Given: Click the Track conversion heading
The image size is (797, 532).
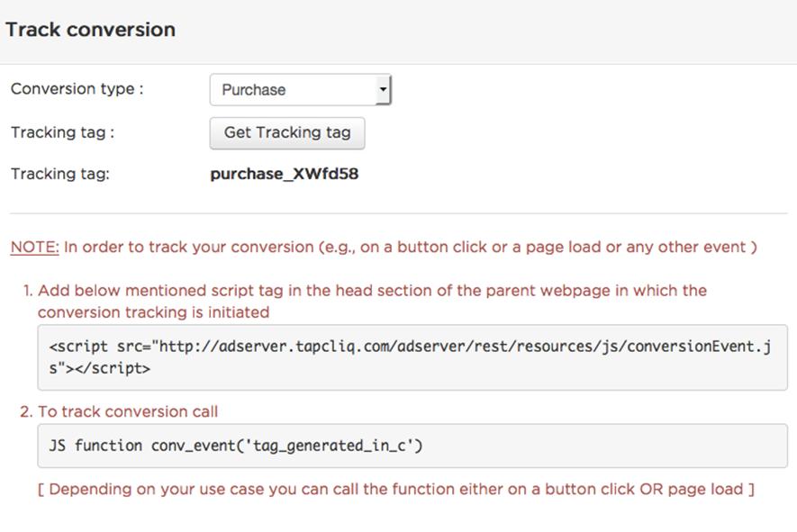Looking at the screenshot, I should point(90,30).
